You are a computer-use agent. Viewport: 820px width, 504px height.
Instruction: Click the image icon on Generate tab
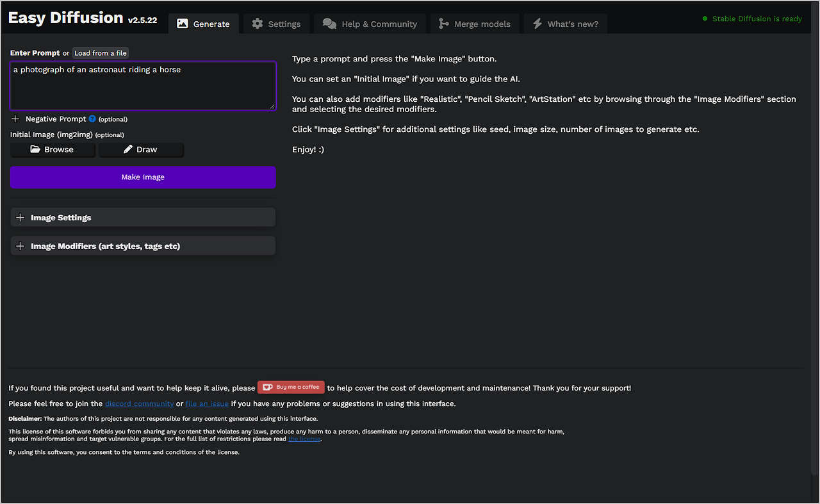tap(183, 24)
